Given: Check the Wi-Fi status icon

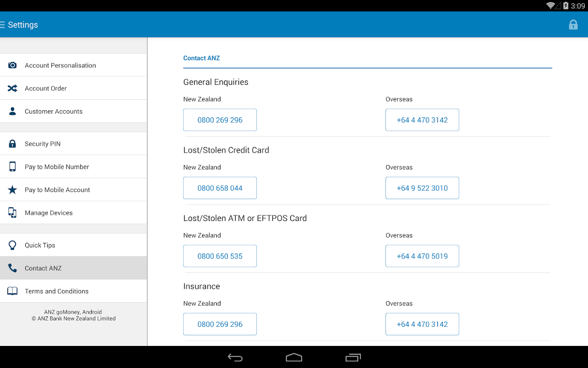Looking at the screenshot, I should point(550,6).
